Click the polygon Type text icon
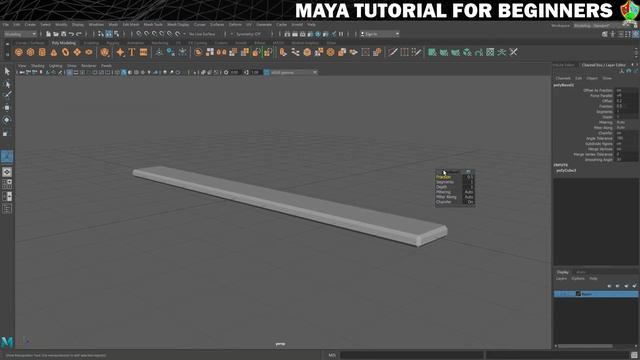This screenshot has height=360, width=640. 132,52
